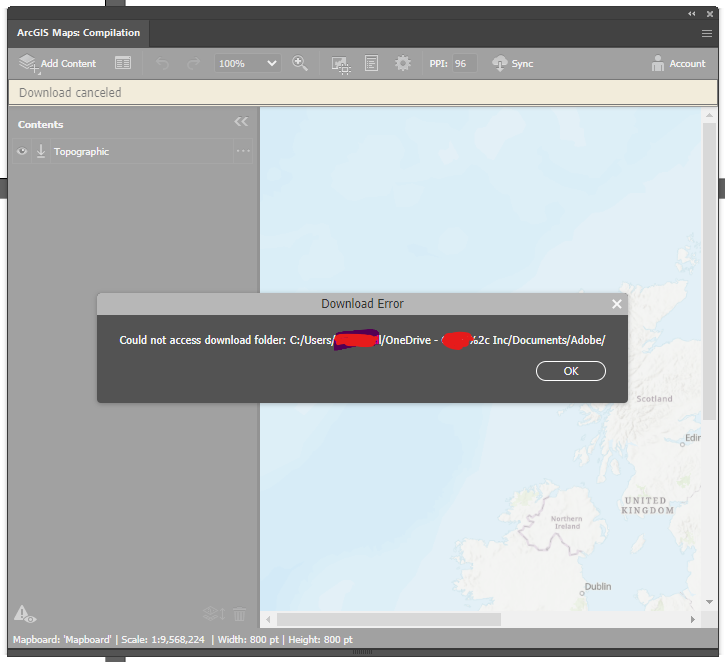
Task: Click the Topographic layer download icon
Action: [41, 151]
